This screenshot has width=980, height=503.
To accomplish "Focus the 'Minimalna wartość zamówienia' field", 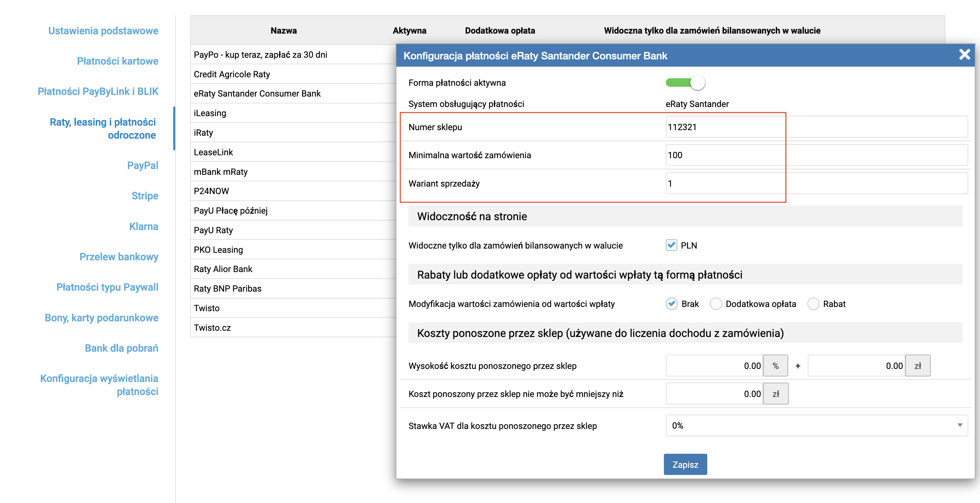I will [x=817, y=155].
